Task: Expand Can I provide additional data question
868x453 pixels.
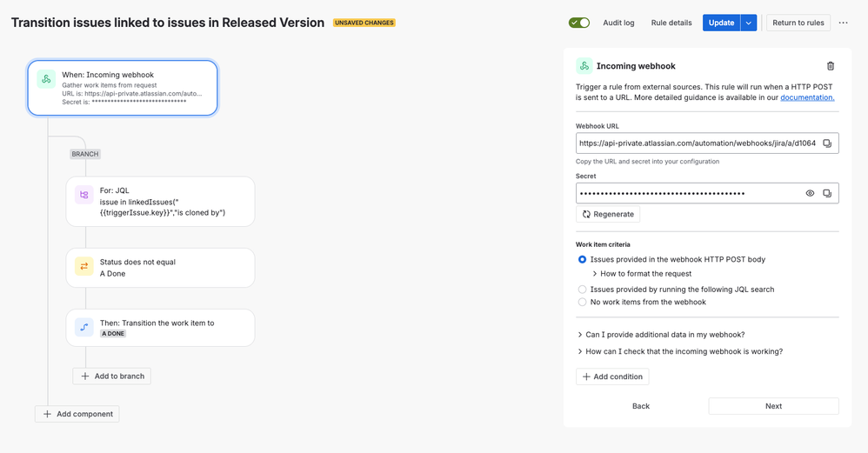Action: tap(661, 335)
